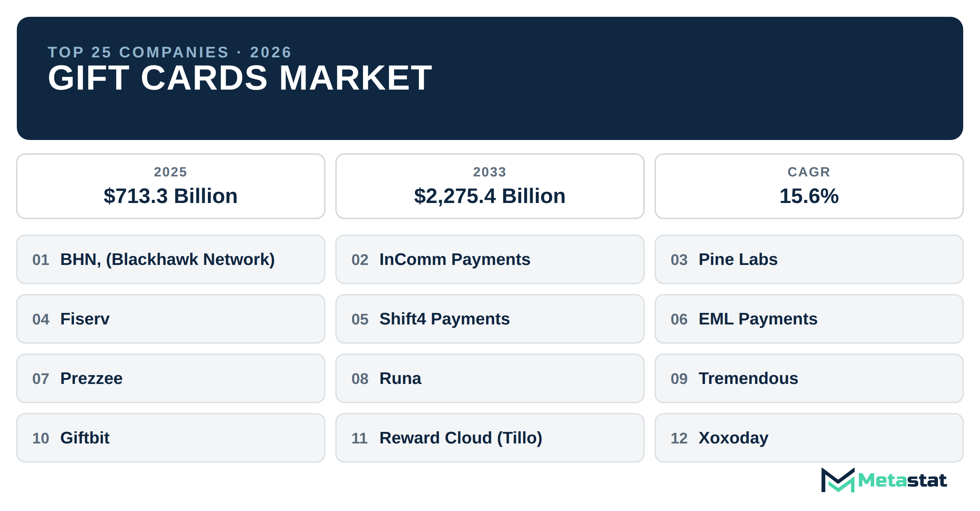
Task: Click the 2025 label in the first stat card
Action: (170, 172)
